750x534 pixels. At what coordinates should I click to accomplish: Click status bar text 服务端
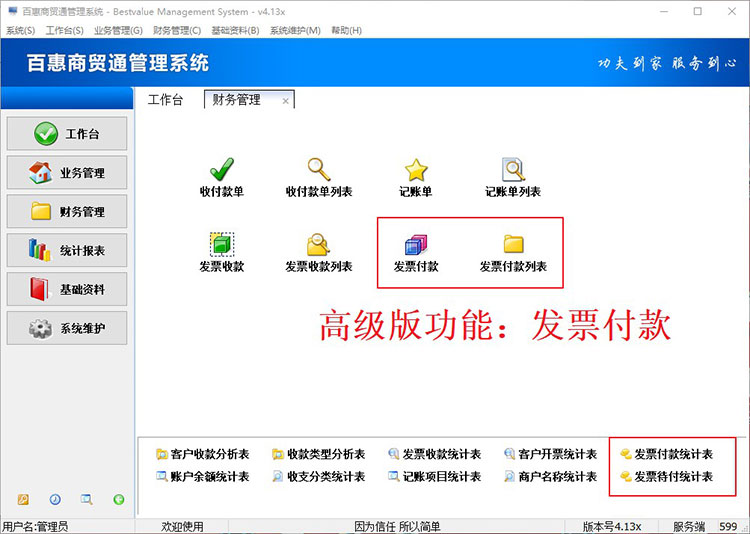[689, 527]
